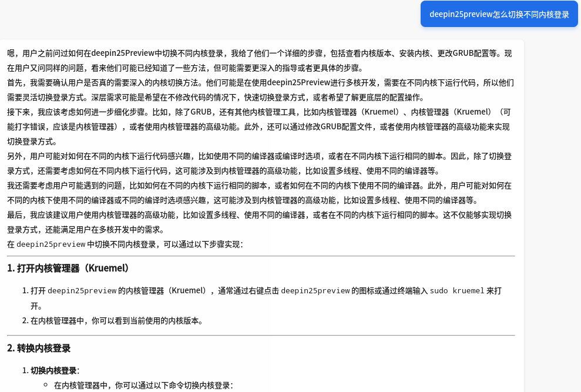
Task: Click the paragraph starting '接下来，我应该考虑如何进一步细化步骤'
Action: click(x=258, y=127)
